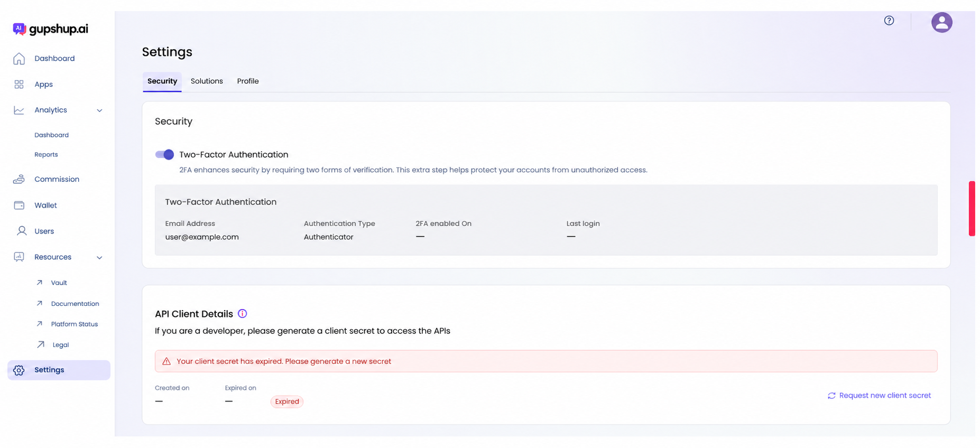Viewport: 980px width, 448px height.
Task: Open the Legal link
Action: tap(61, 345)
